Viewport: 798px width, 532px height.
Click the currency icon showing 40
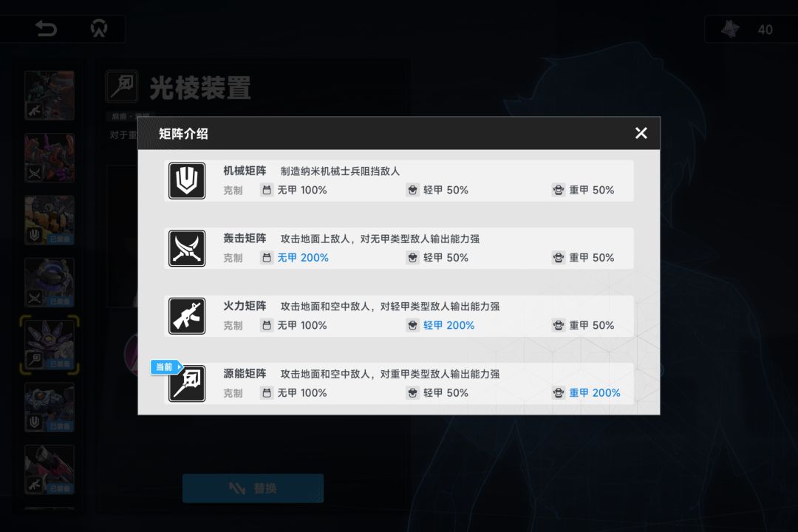click(x=731, y=29)
